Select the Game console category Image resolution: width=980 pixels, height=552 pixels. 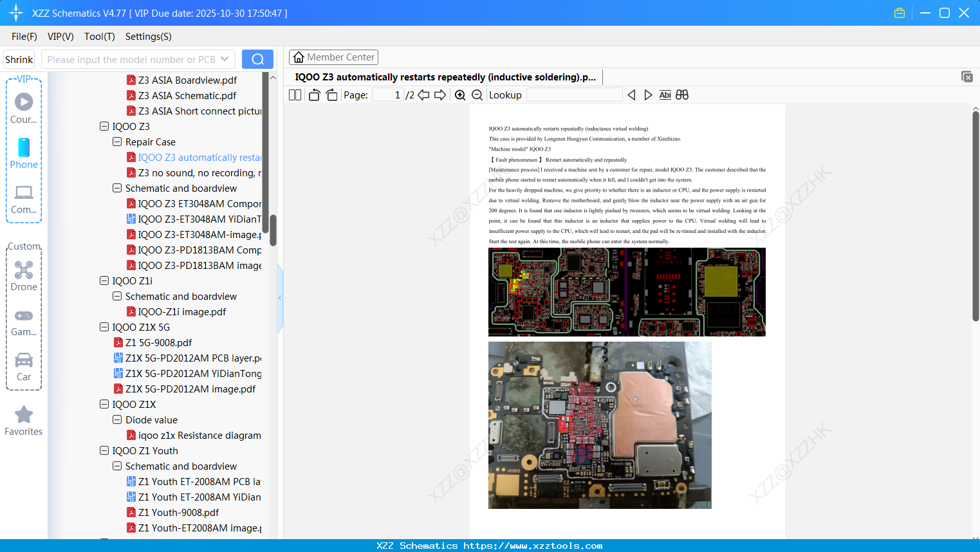point(24,322)
